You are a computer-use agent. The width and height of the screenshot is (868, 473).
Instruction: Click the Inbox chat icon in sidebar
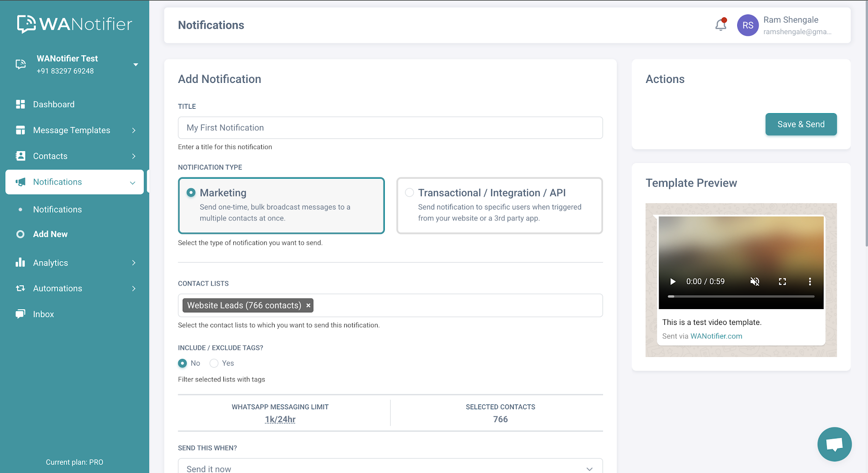[20, 314]
